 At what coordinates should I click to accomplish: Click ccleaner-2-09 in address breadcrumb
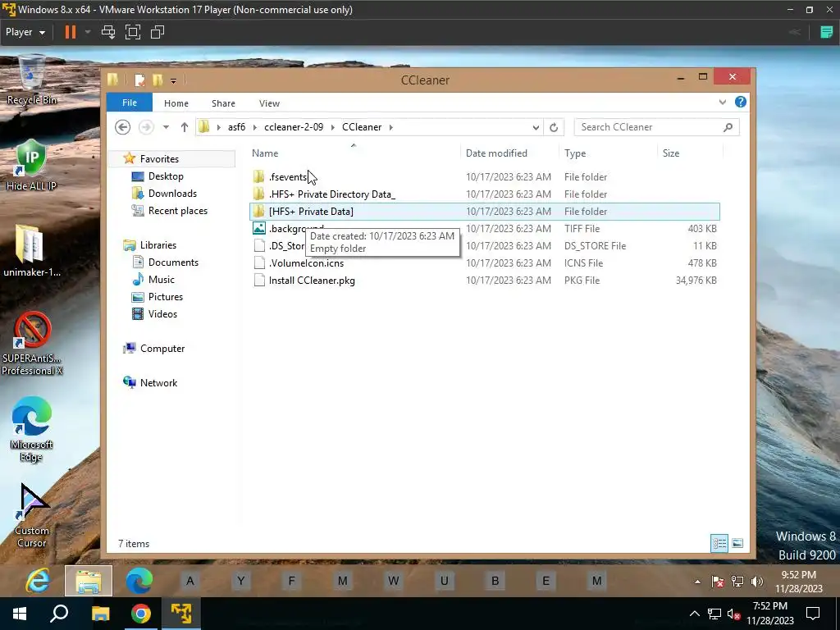click(x=294, y=127)
